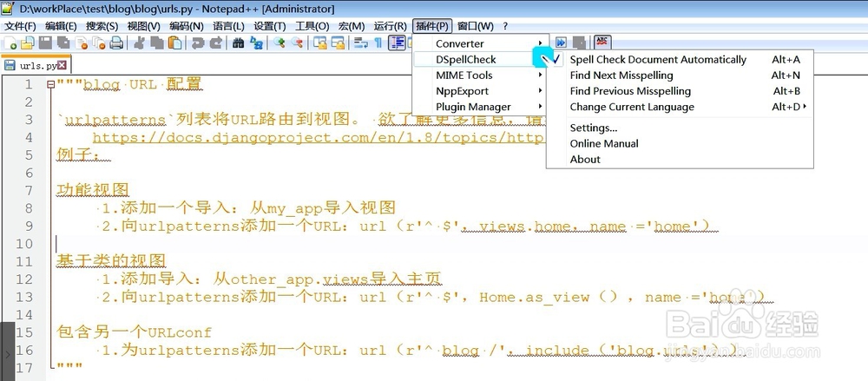Viewport: 868px width, 381px height.
Task: Click the Close file toolbar icon
Action: pyautogui.click(x=82, y=43)
